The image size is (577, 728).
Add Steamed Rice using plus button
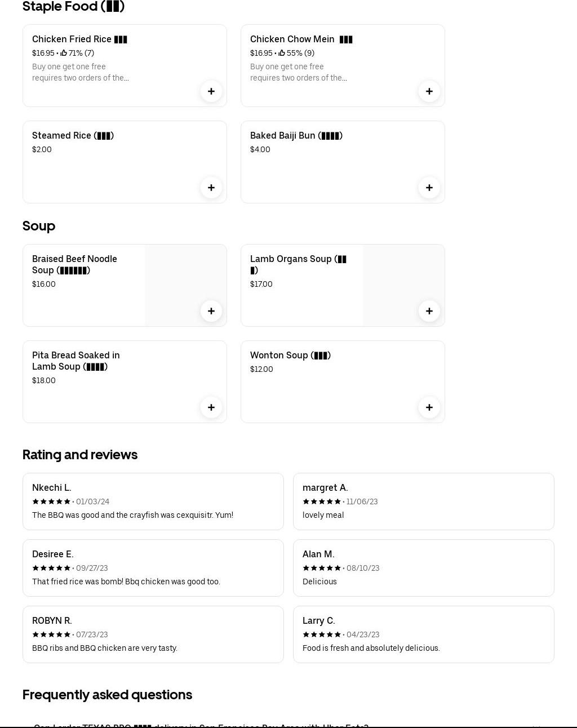pos(211,188)
